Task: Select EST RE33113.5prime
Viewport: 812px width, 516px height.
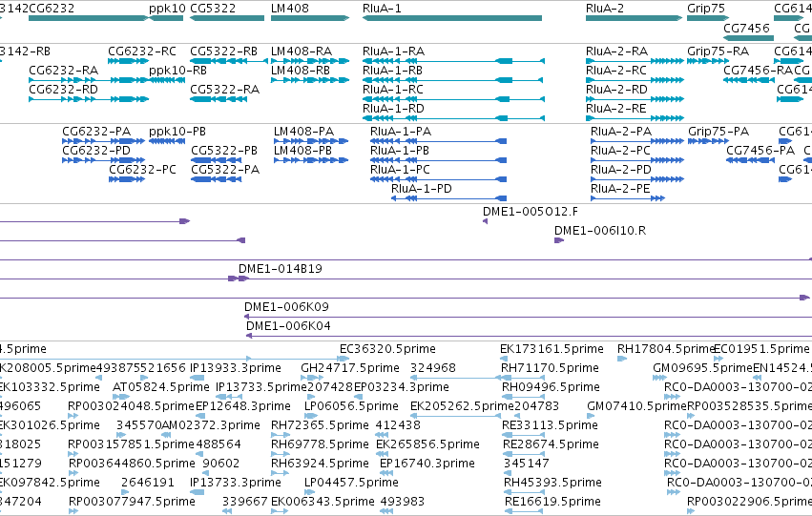Action: (x=522, y=435)
